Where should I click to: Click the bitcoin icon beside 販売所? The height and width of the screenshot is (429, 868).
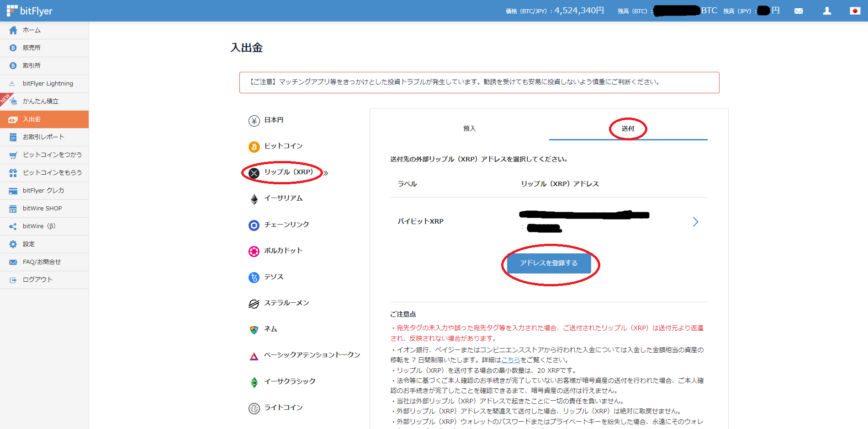click(x=13, y=48)
